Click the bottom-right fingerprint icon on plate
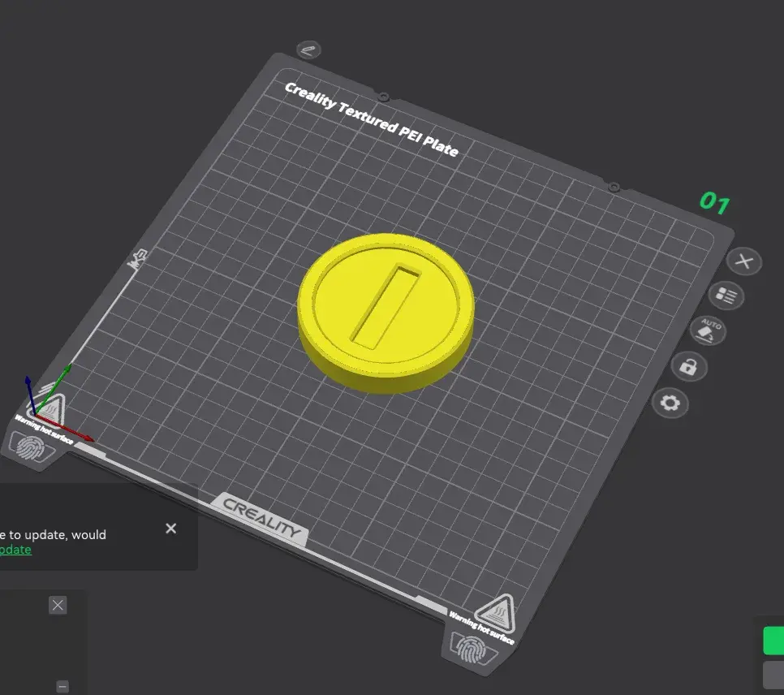The width and height of the screenshot is (784, 695). pos(472,650)
